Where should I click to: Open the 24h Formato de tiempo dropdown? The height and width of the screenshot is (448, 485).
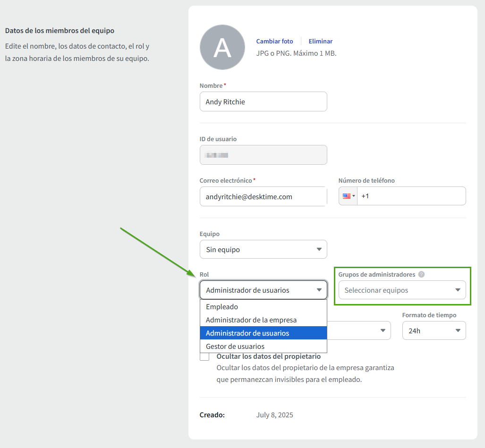434,330
